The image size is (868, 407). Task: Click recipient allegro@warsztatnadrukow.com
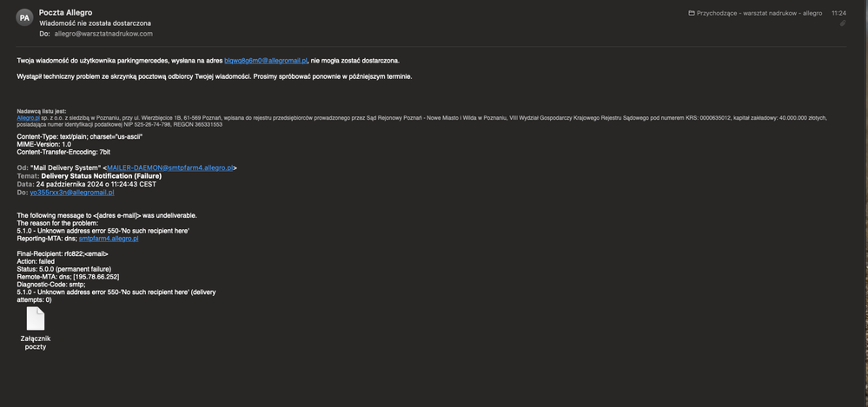tap(103, 34)
